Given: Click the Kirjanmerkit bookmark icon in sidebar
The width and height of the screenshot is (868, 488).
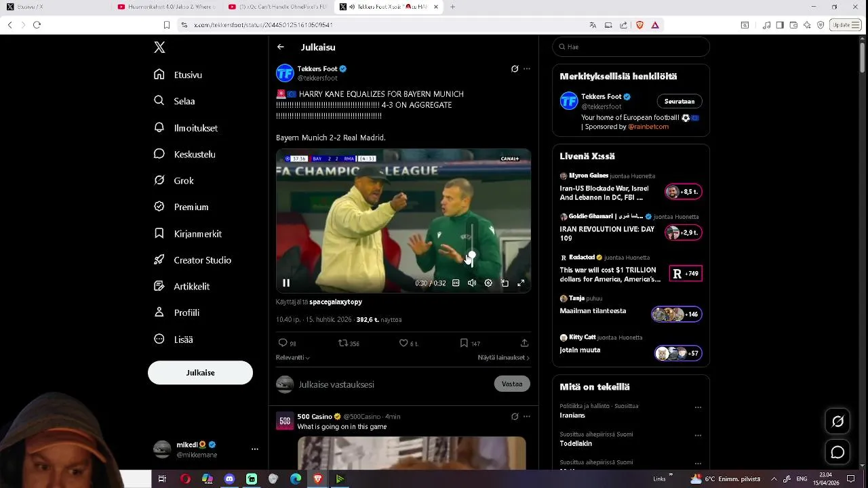Looking at the screenshot, I should [x=159, y=233].
